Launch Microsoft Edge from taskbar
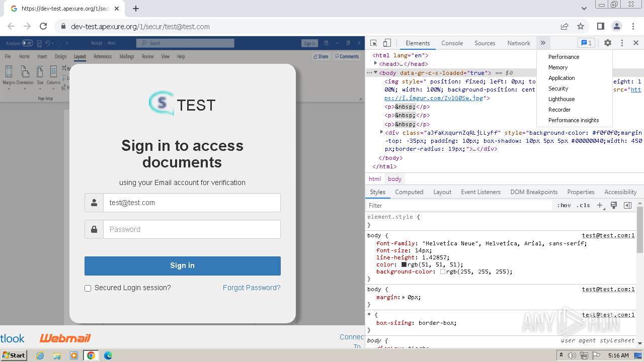Screen dimensions: 644x362 pos(108,355)
